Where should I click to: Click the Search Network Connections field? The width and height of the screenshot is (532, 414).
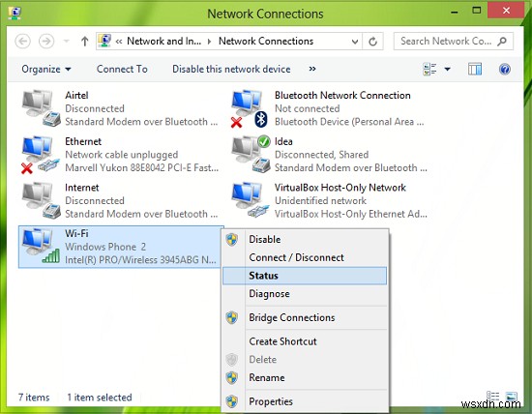(x=454, y=42)
